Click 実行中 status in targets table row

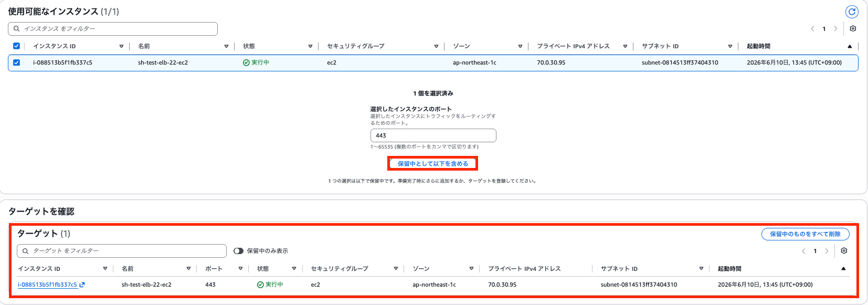pos(270,285)
